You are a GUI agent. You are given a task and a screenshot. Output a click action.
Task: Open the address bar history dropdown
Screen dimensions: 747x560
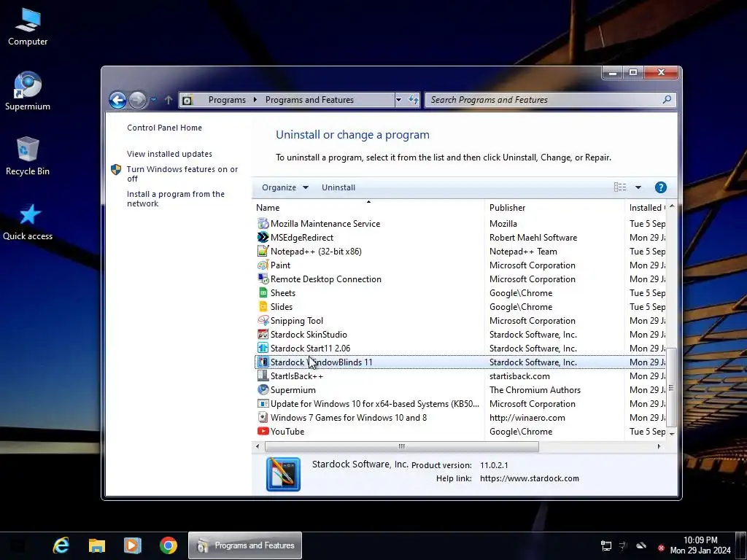pyautogui.click(x=398, y=100)
